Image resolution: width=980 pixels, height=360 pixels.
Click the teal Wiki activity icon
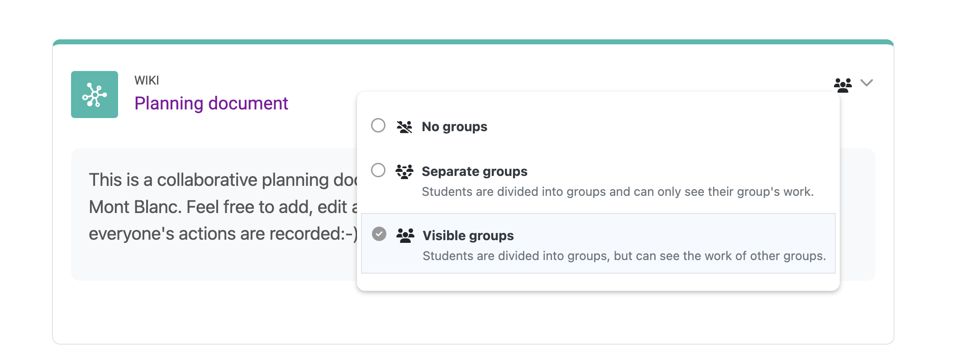click(95, 95)
